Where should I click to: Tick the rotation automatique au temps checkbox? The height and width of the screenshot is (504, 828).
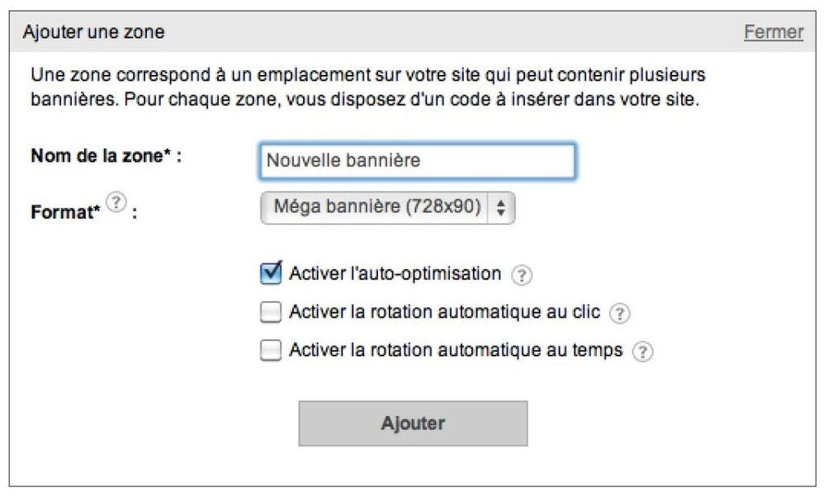pyautogui.click(x=271, y=351)
